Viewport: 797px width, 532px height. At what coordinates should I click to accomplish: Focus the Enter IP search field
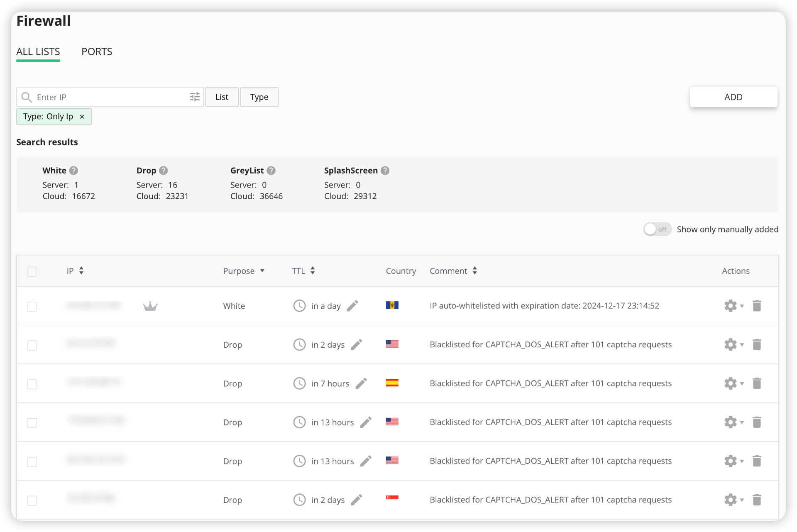tap(110, 97)
